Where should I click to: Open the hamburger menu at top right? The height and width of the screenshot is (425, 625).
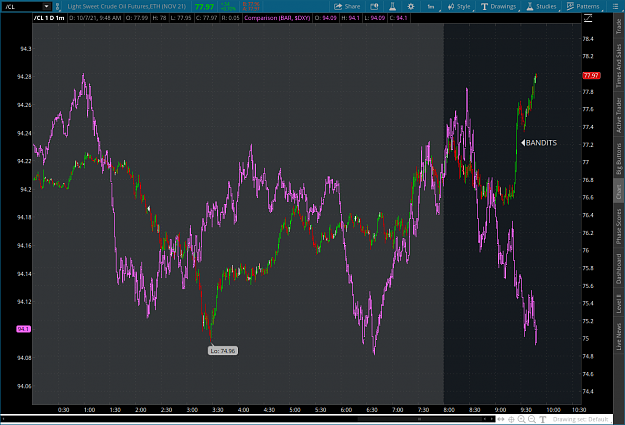(615, 6)
